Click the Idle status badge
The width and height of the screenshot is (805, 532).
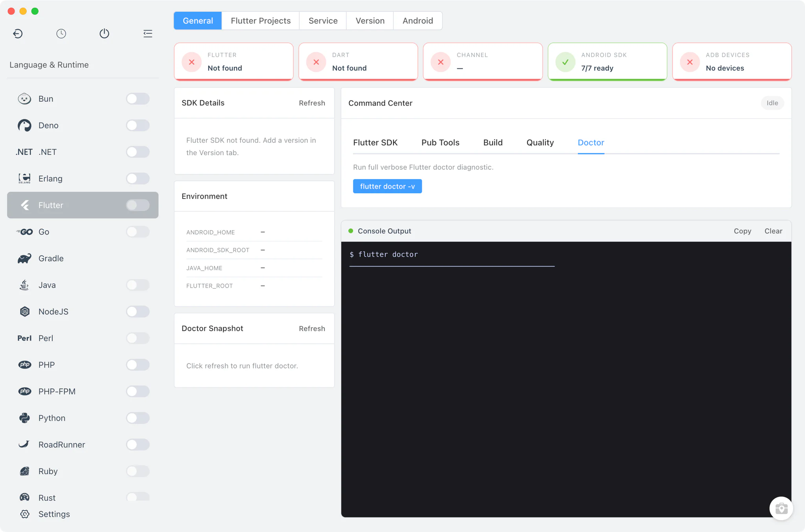pyautogui.click(x=772, y=103)
